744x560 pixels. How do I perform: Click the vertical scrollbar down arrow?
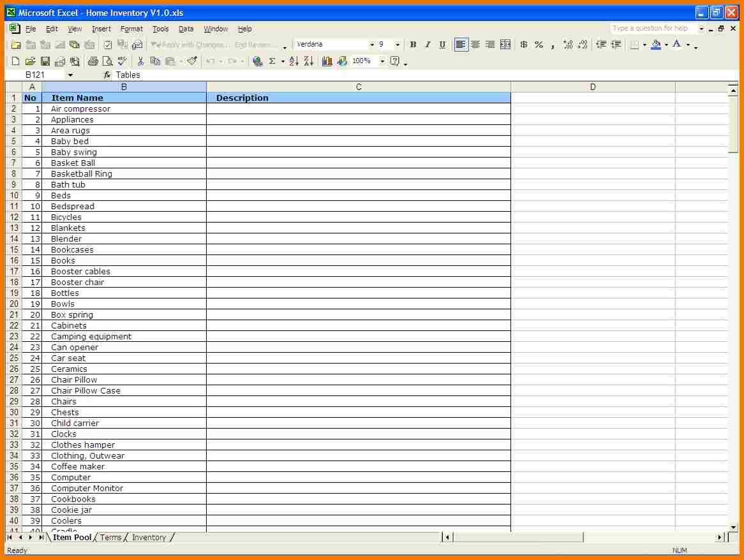734,527
